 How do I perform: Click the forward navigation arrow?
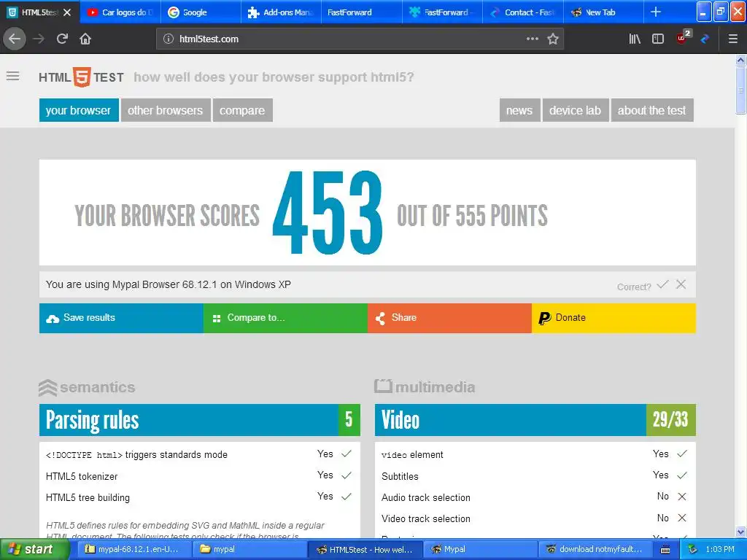[39, 39]
